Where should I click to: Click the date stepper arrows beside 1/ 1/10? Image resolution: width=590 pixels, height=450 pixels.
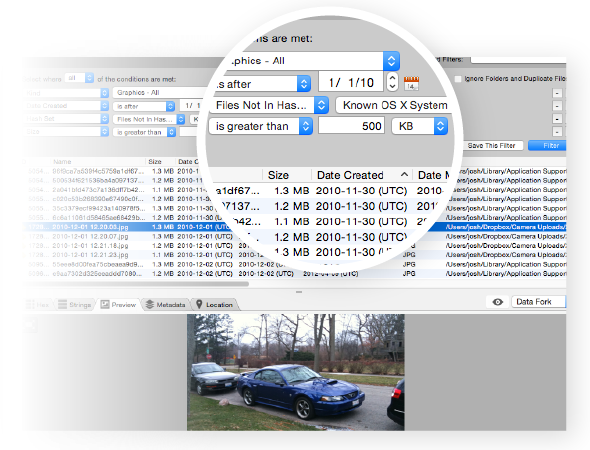tap(392, 82)
